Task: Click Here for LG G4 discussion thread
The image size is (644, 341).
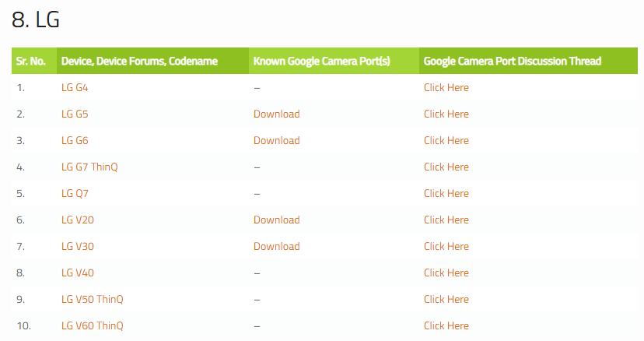Action: tap(446, 88)
